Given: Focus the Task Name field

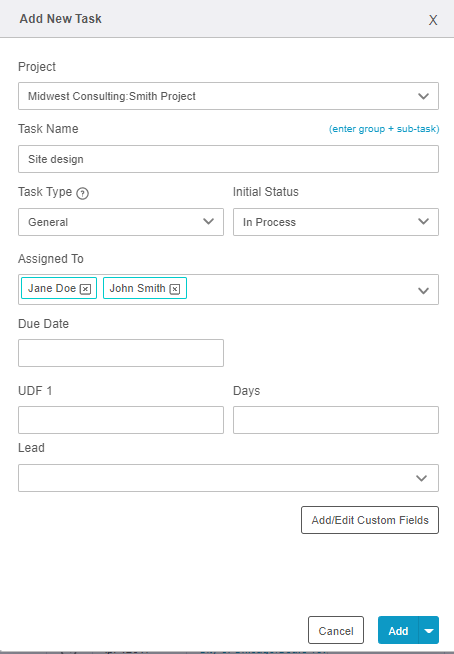Looking at the screenshot, I should tap(228, 159).
